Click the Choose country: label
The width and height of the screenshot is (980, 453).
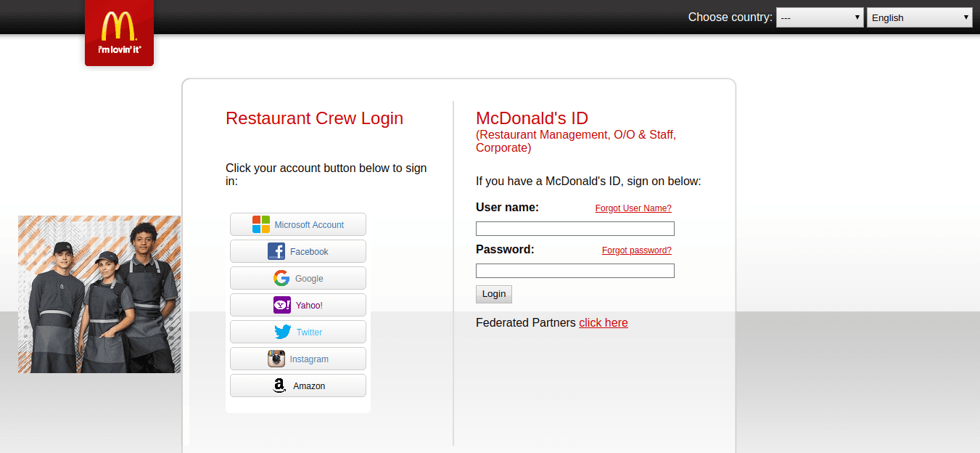point(730,17)
